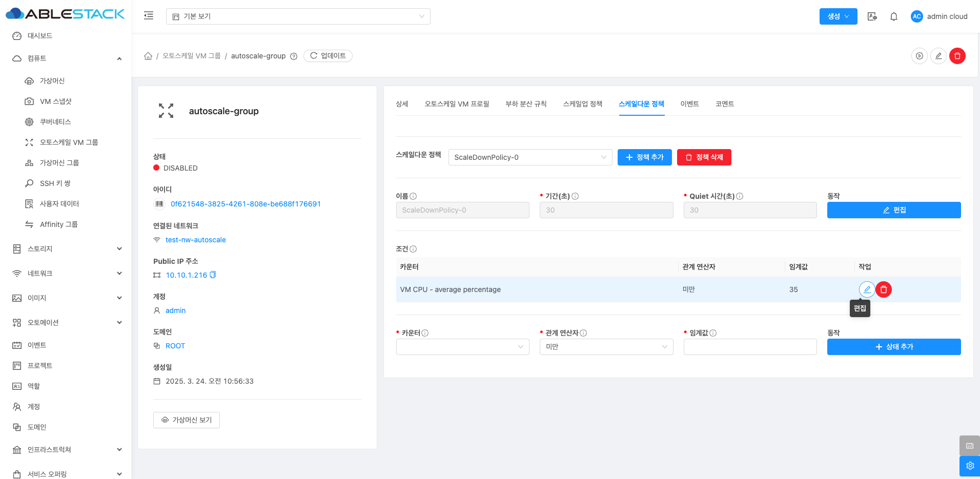Delete the VM CPU condition row

pyautogui.click(x=884, y=289)
